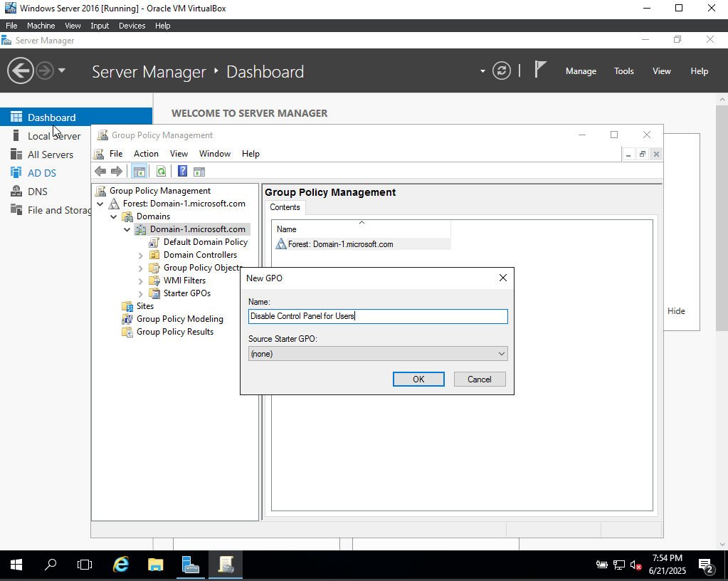
Task: Open View menu in Group Policy Management
Action: (179, 154)
